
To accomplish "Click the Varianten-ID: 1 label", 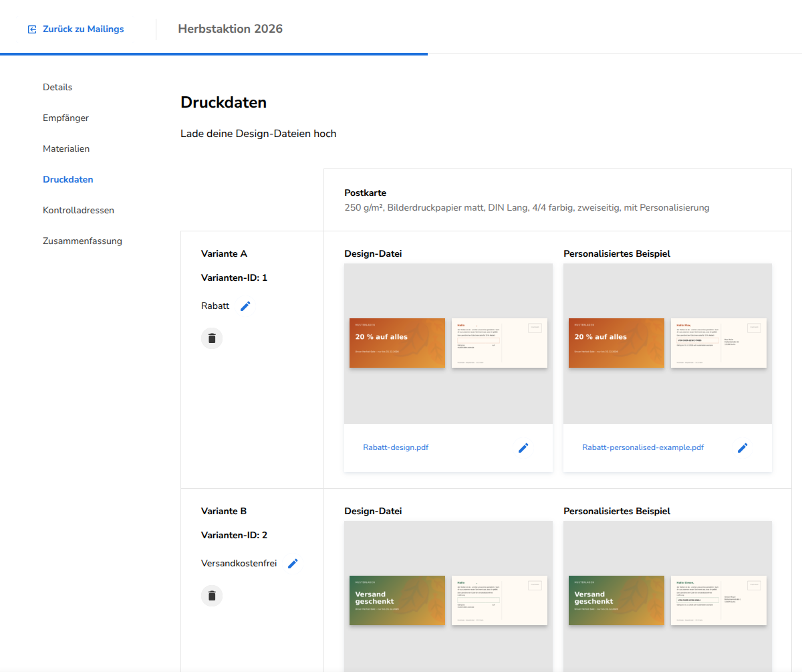I will click(234, 277).
